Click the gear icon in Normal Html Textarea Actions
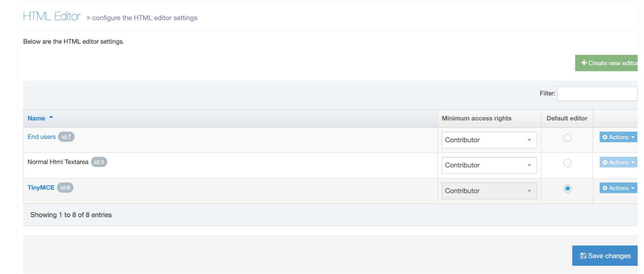This screenshot has height=274, width=644. pyautogui.click(x=605, y=162)
